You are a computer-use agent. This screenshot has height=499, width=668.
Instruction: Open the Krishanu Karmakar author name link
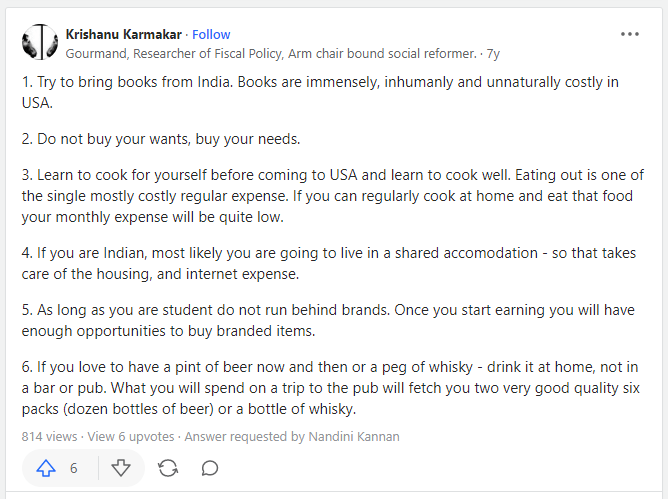(x=124, y=35)
